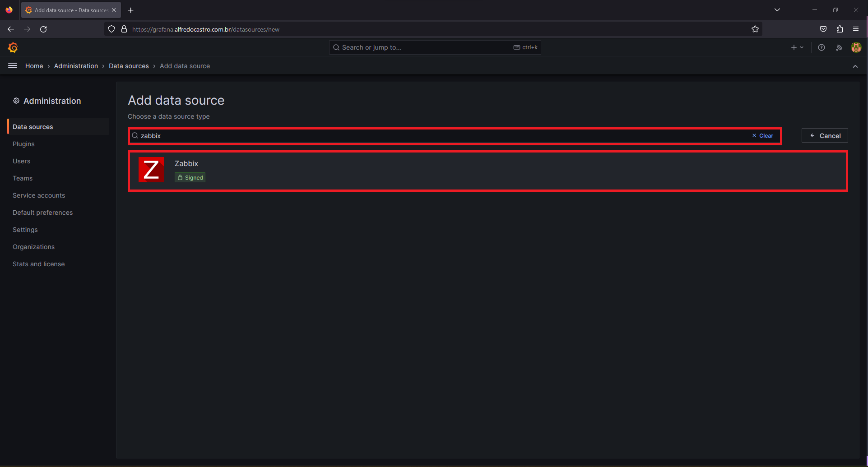Open a new browser tab
Viewport: 868px width, 467px height.
pos(131,10)
